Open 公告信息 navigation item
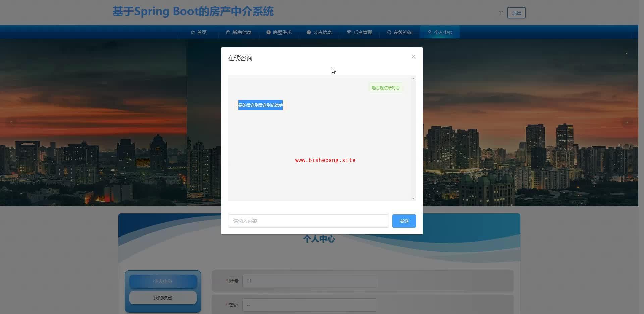Screen dimensions: 644x314 click(x=319, y=32)
